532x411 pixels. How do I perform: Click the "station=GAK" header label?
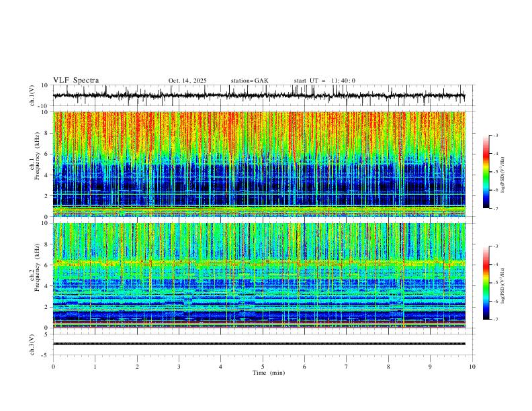249,81
